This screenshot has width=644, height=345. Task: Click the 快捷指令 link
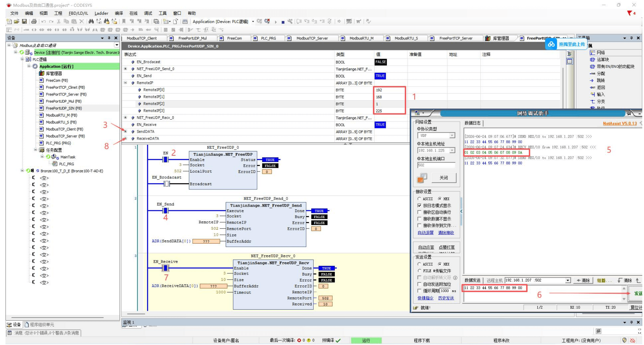(x=425, y=298)
